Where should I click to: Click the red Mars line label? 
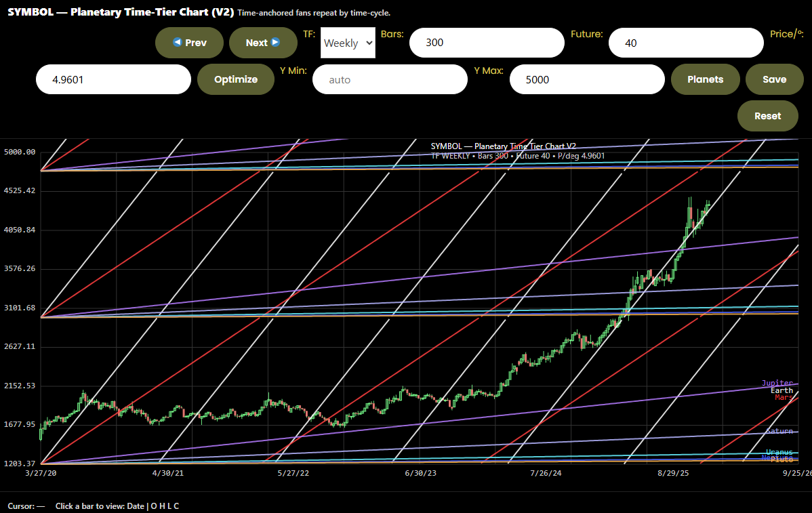click(x=784, y=397)
